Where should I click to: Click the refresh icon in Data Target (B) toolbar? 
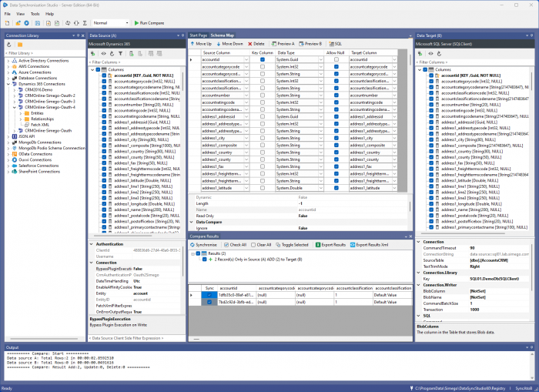click(x=440, y=54)
